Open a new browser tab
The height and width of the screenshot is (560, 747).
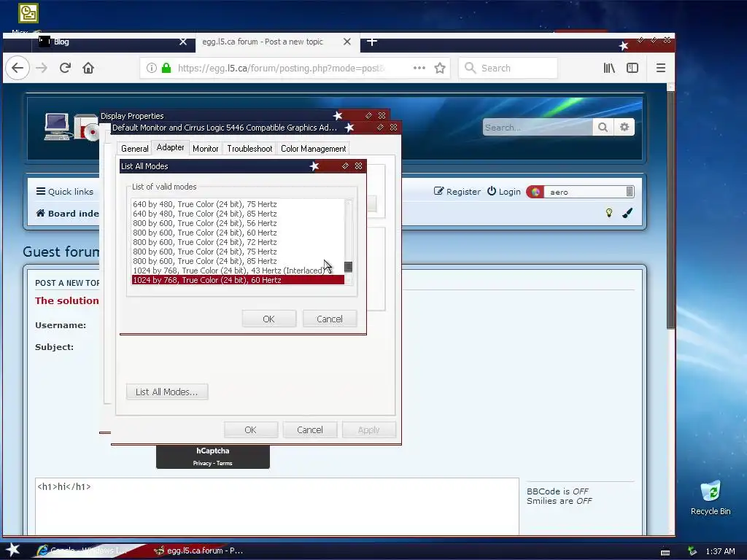point(372,42)
